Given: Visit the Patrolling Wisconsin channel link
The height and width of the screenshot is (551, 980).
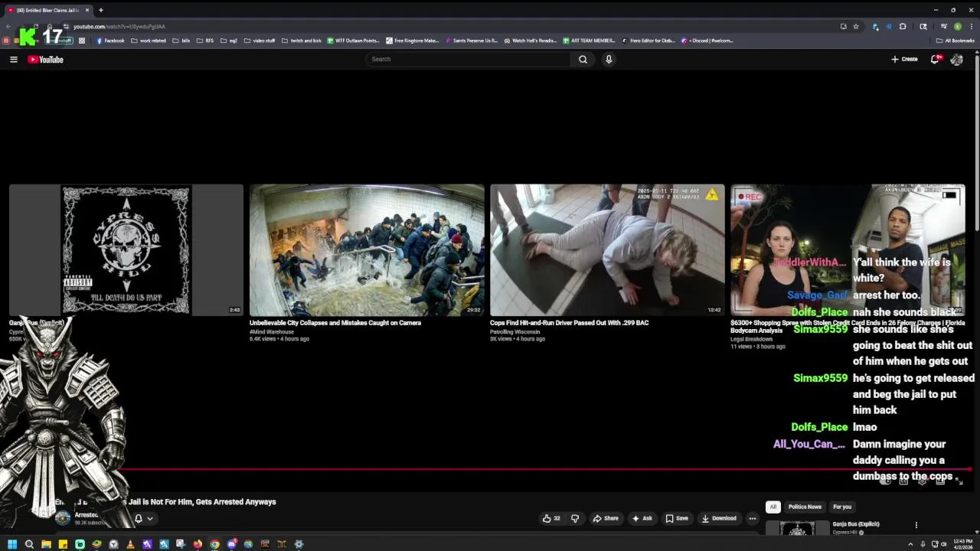Looking at the screenshot, I should [514, 332].
